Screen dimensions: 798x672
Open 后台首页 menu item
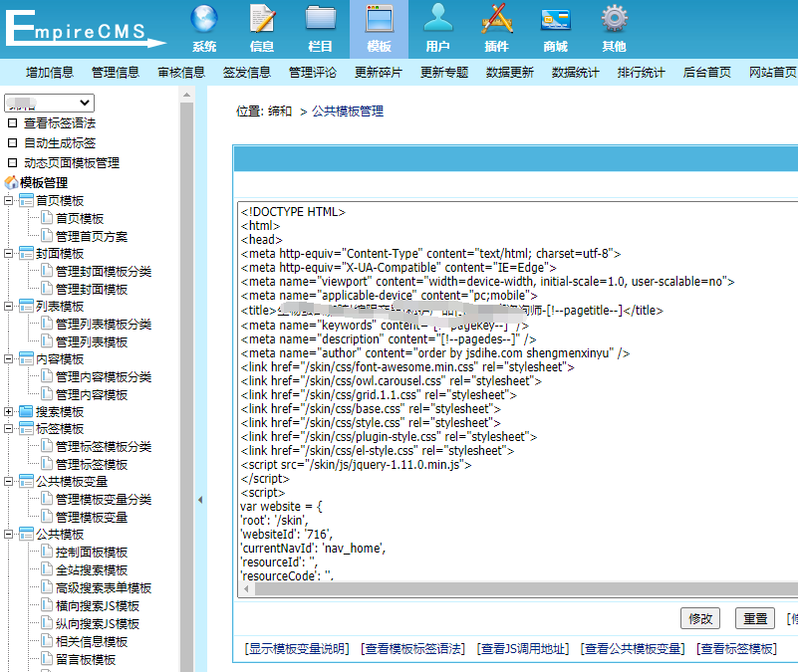(707, 73)
